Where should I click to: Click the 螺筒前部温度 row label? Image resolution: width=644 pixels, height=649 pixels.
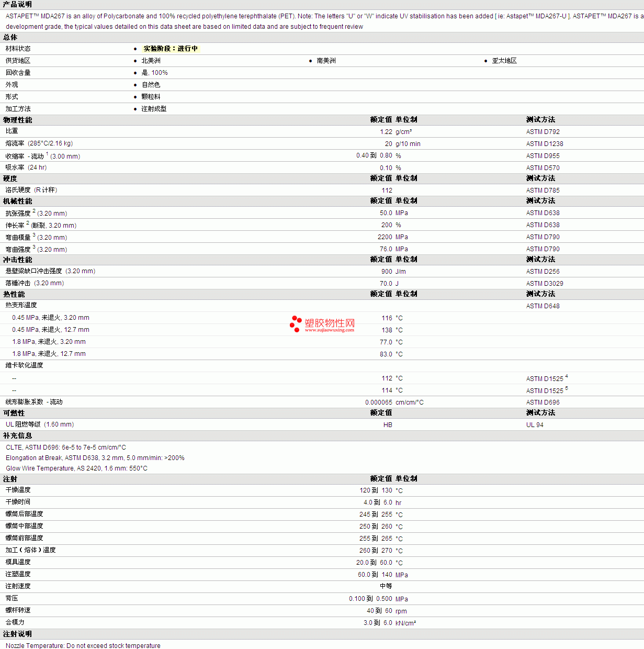click(x=24, y=538)
